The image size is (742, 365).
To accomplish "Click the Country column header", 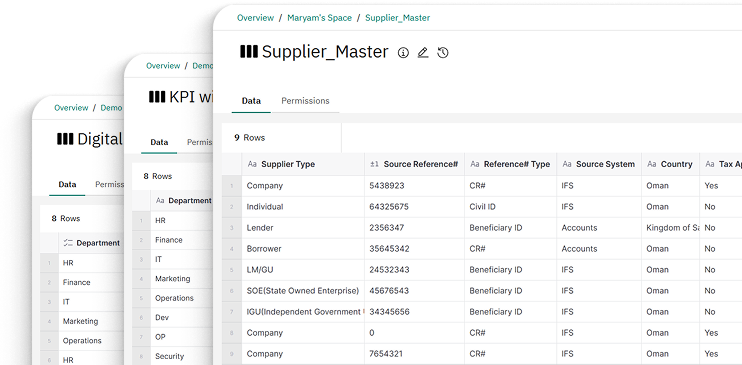I will point(671,164).
